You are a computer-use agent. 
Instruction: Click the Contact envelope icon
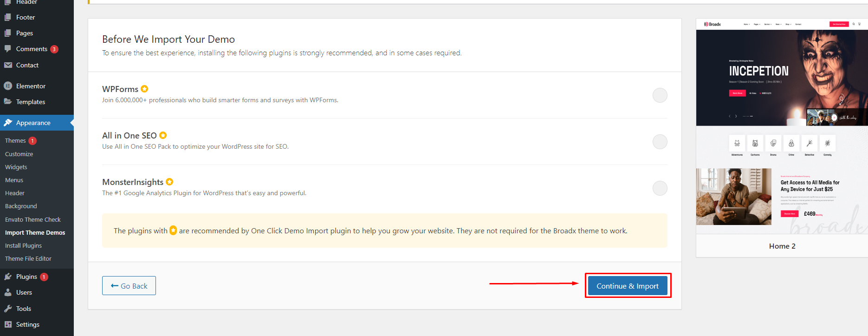click(8, 65)
